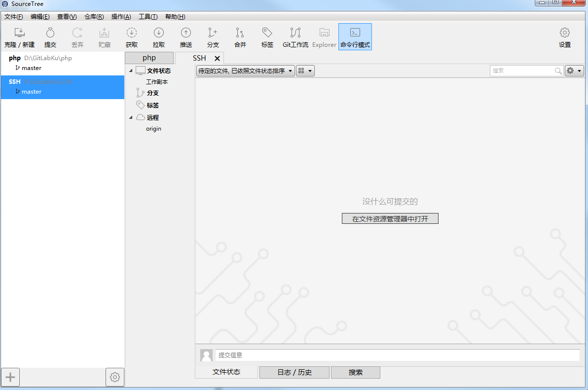Viewport: 588px width, 390px height.
Task: Click the 拉取 (Pull) icon
Action: click(158, 36)
